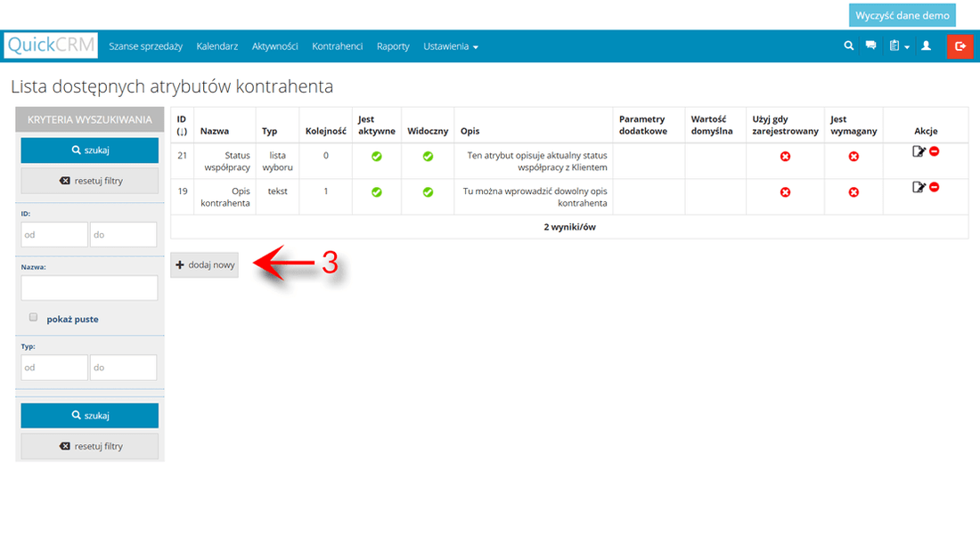980x560 pixels.
Task: Edit the Status współpracy attribute
Action: tap(919, 151)
